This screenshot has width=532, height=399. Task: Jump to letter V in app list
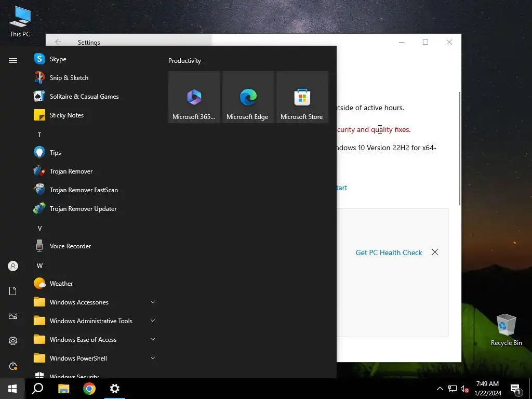(39, 229)
